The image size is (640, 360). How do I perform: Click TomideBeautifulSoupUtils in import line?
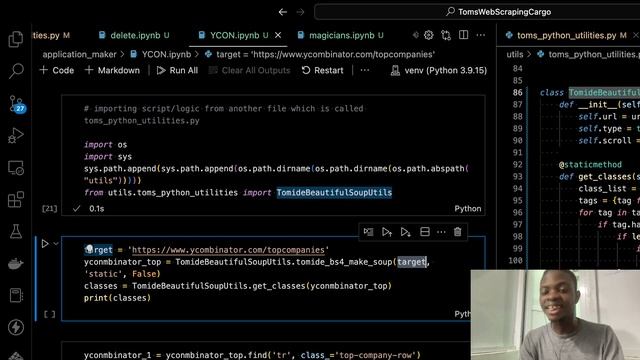(334, 193)
